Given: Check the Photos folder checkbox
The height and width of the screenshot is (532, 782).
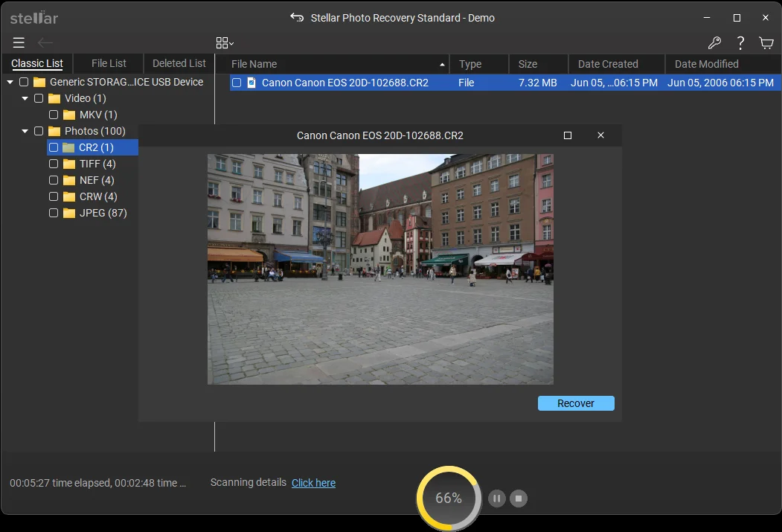Looking at the screenshot, I should point(39,131).
